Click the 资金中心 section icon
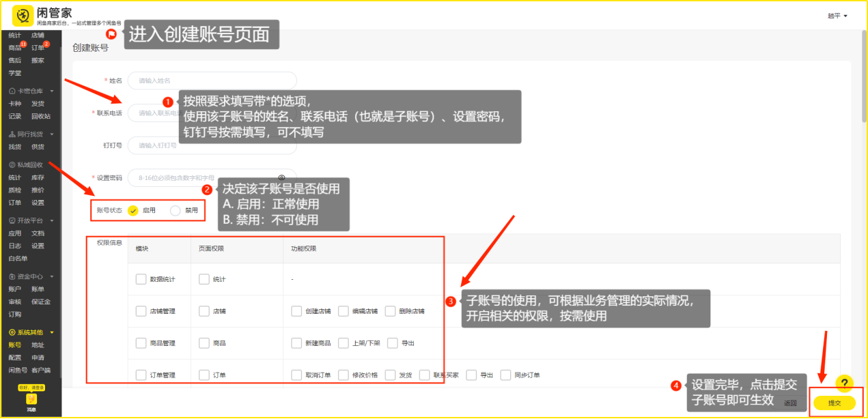 click(12, 276)
